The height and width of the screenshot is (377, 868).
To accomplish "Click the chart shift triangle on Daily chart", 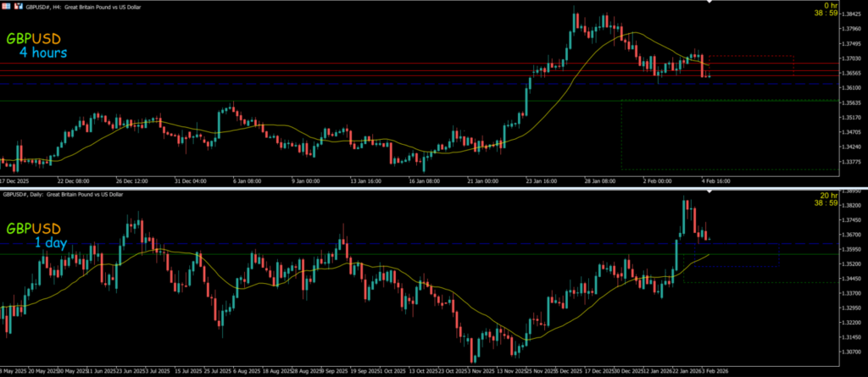I will [x=710, y=192].
